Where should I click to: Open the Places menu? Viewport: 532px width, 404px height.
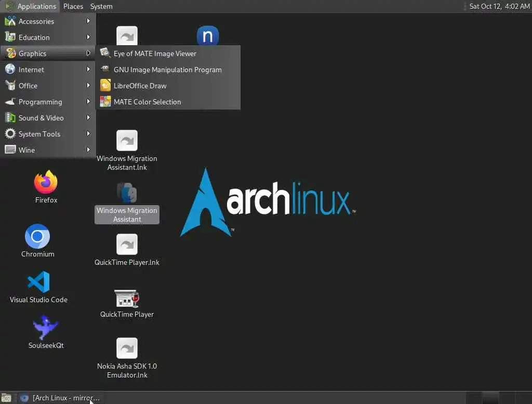pos(73,6)
